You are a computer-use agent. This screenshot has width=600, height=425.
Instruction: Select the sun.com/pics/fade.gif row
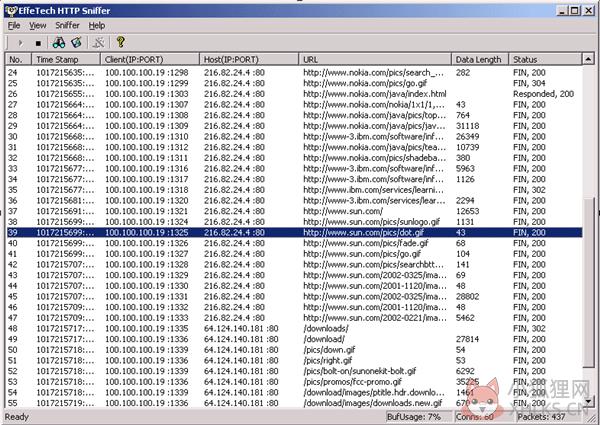(x=295, y=243)
